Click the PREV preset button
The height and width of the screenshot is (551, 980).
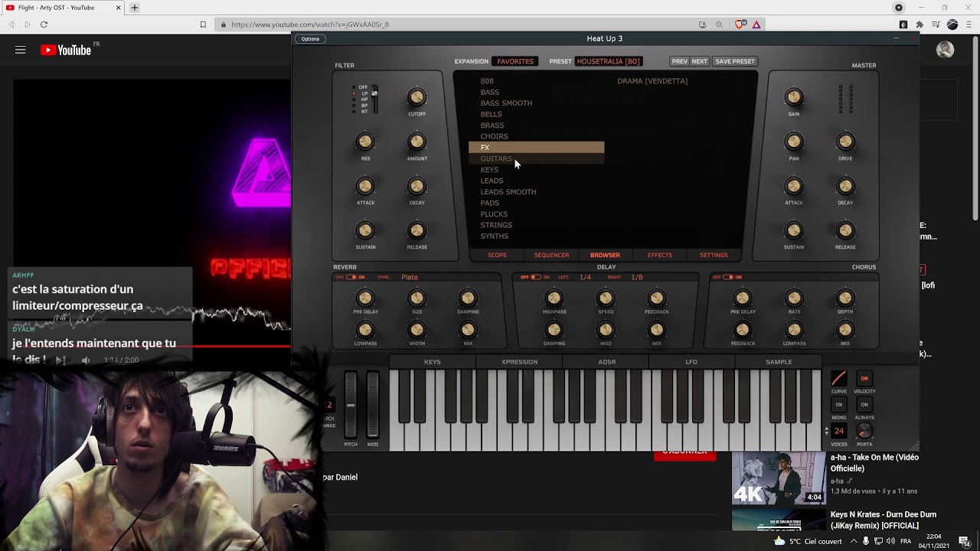[679, 61]
